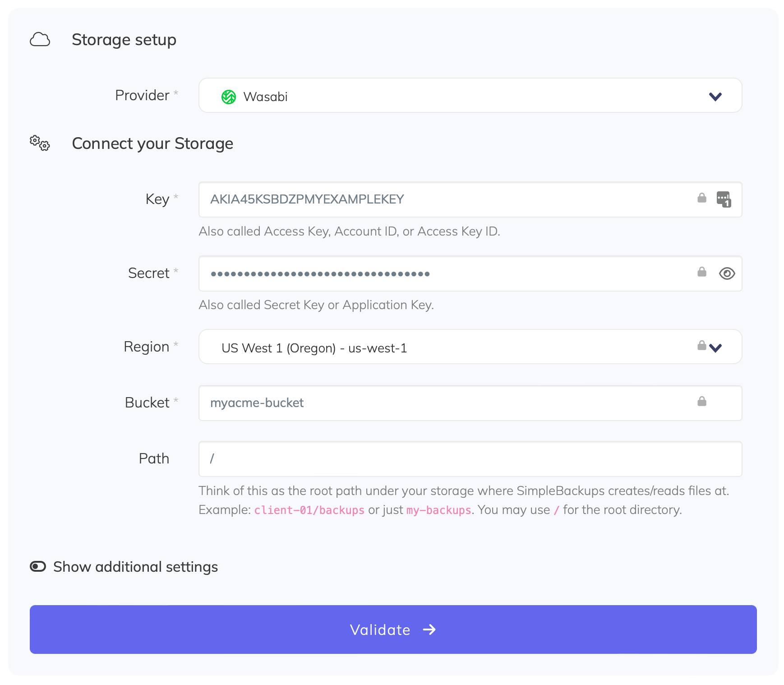This screenshot has width=784, height=685.
Task: Open the password manager icon in Key field
Action: [724, 199]
